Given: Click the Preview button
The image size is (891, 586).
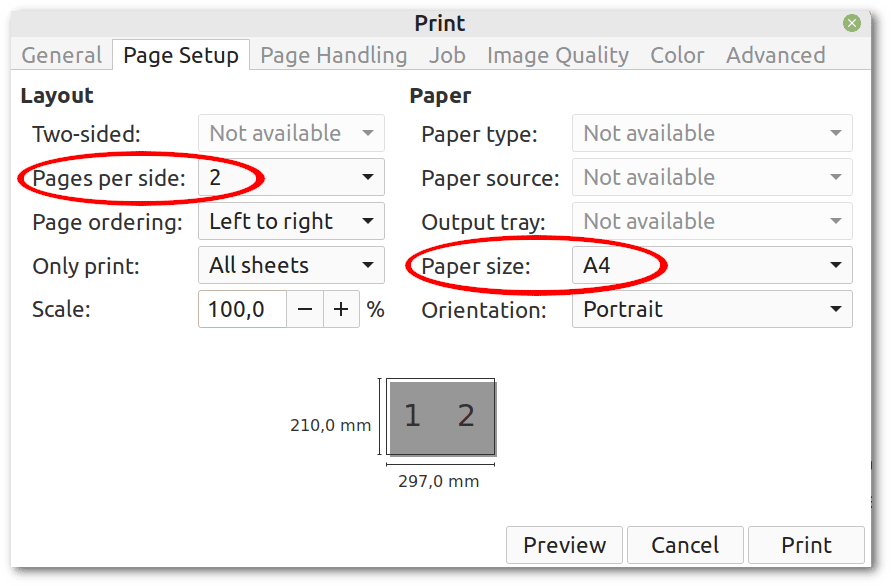Looking at the screenshot, I should click(564, 545).
